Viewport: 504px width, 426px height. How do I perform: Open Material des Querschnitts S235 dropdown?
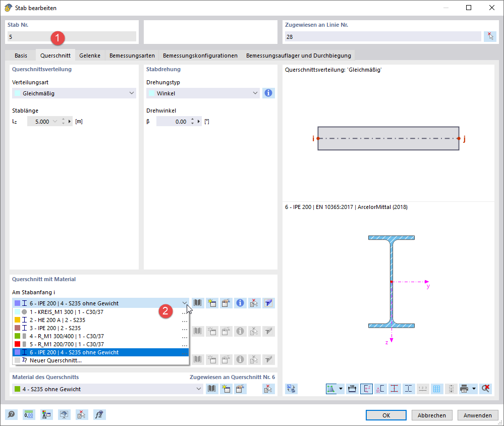199,389
